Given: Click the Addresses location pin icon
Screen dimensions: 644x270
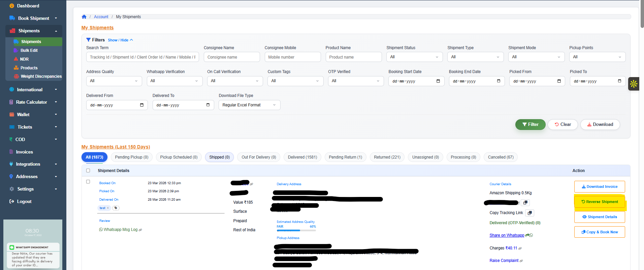Looking at the screenshot, I should click(x=11, y=176).
